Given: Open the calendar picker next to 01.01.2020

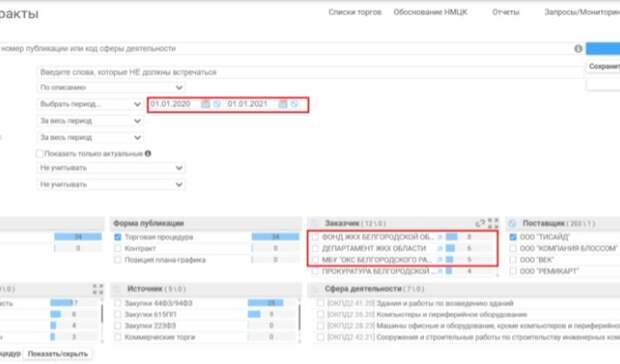Looking at the screenshot, I should (205, 104).
